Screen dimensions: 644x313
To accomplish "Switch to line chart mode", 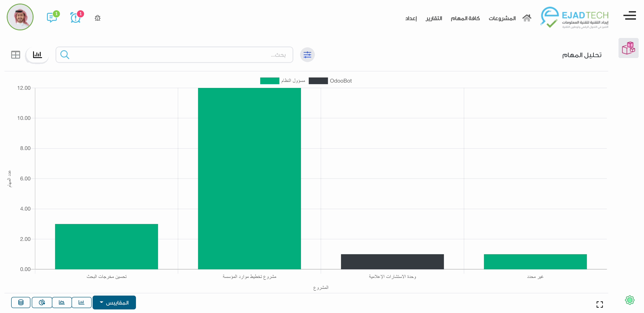I will coord(62,302).
